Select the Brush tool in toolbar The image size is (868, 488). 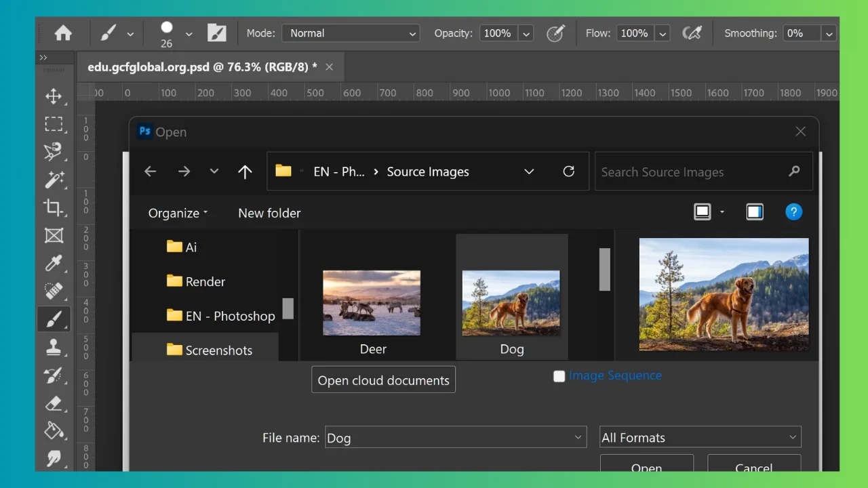(54, 319)
